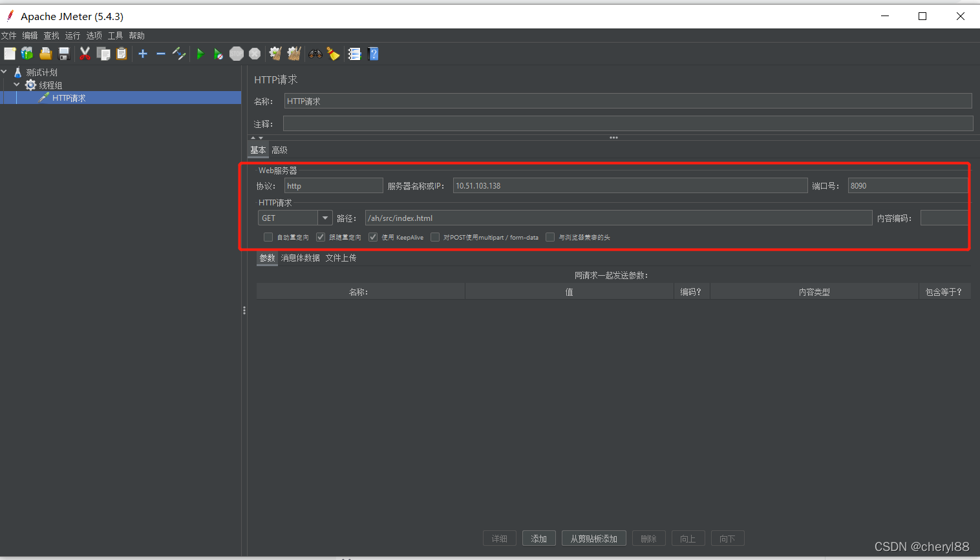The height and width of the screenshot is (560, 980).
Task: Click the Toggle enable/disable icon
Action: click(179, 54)
